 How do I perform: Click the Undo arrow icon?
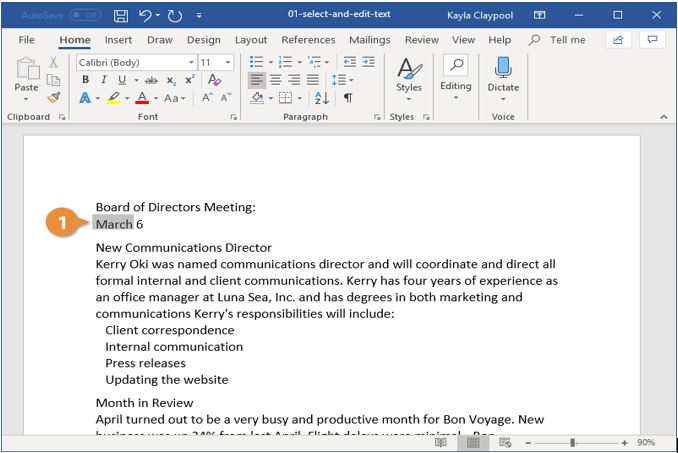[x=145, y=16]
